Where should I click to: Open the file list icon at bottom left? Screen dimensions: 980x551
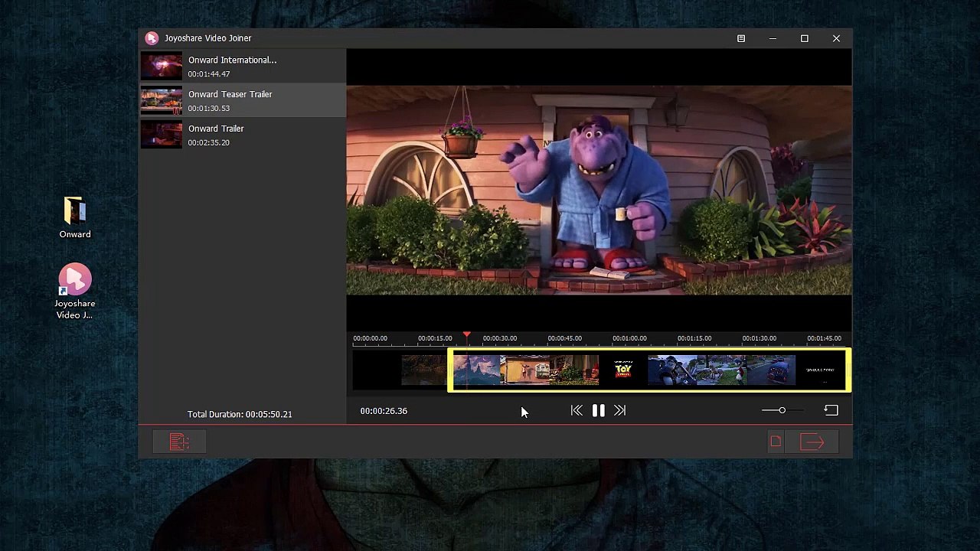179,442
